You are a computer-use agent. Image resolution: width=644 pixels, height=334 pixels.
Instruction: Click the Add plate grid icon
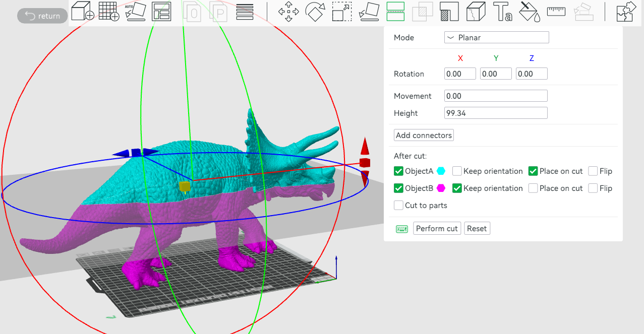coord(108,11)
